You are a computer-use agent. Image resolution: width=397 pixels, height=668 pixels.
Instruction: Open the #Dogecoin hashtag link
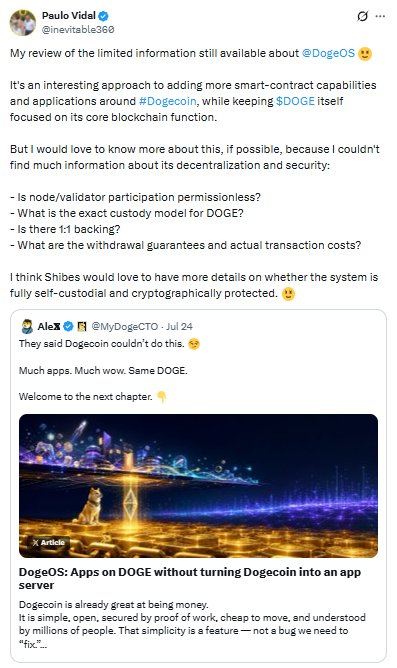(168, 101)
